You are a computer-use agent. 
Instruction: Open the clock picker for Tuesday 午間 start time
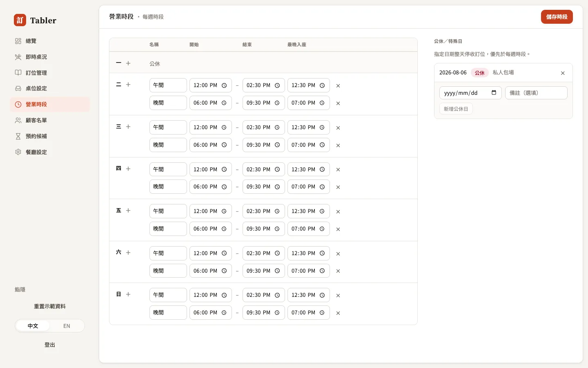click(x=224, y=85)
